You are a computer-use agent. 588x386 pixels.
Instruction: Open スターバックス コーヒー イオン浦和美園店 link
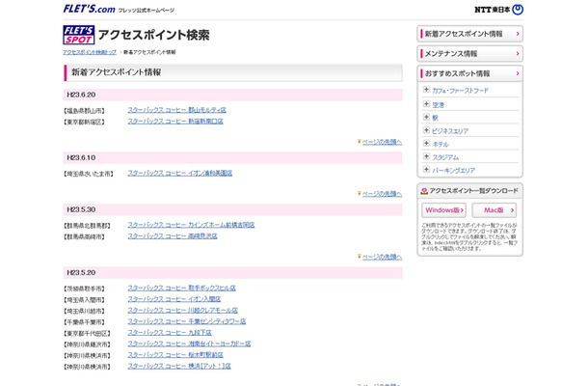click(x=180, y=173)
